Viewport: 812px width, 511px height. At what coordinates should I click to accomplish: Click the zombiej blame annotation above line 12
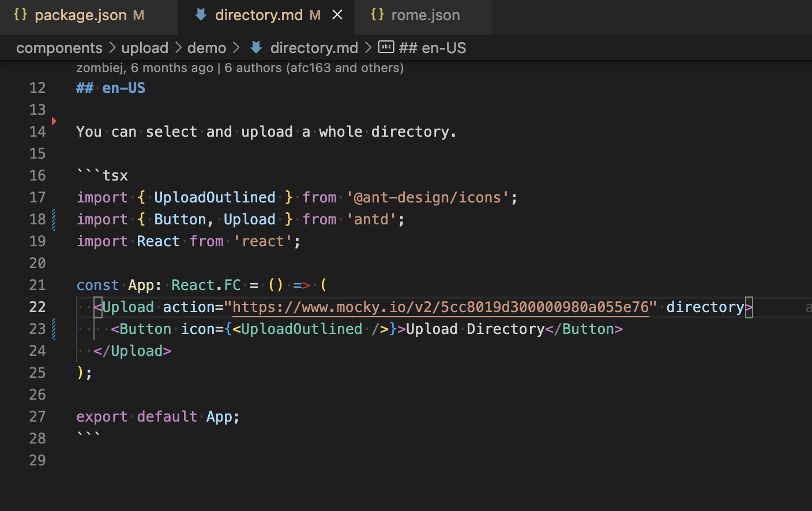[x=103, y=67]
